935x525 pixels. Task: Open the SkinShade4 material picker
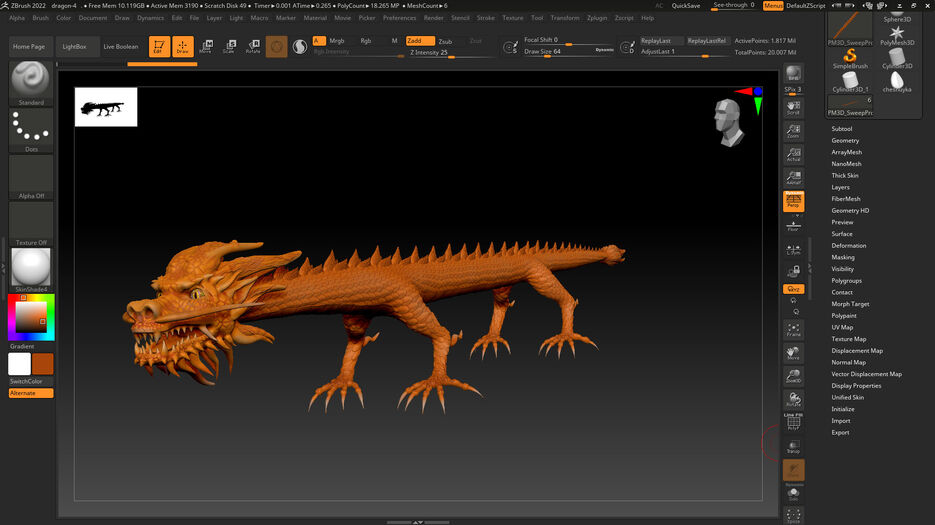31,270
